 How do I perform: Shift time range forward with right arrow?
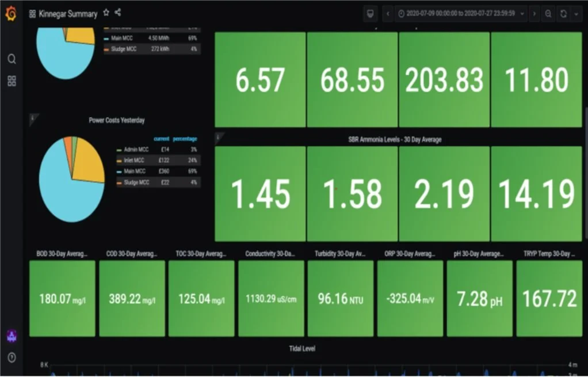pyautogui.click(x=534, y=14)
